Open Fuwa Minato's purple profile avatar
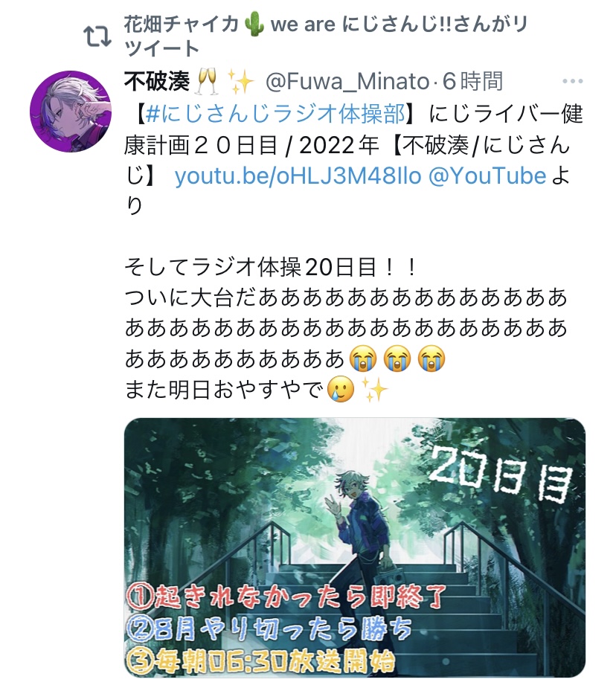616x688 pixels. (x=71, y=112)
